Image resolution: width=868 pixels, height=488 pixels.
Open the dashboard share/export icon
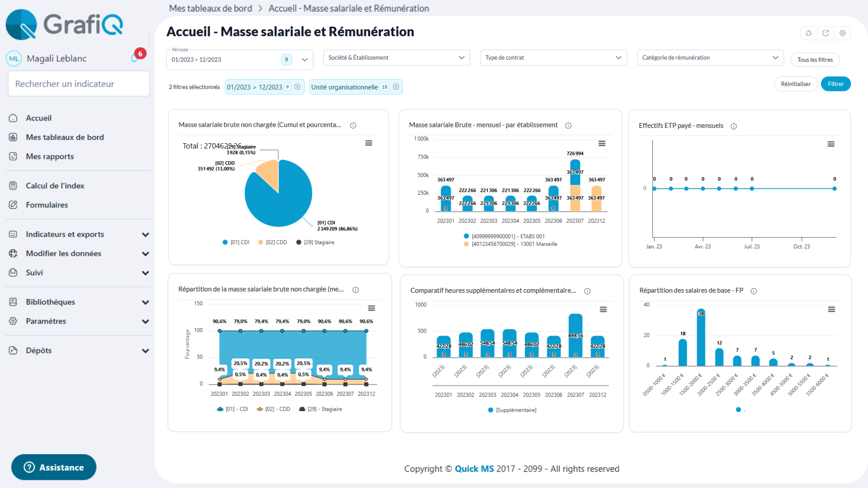pos(826,33)
